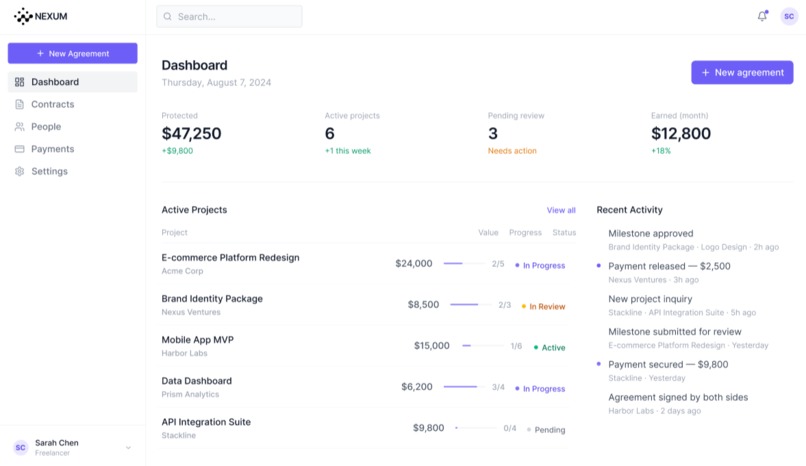Click the +18% earned change

click(x=661, y=151)
